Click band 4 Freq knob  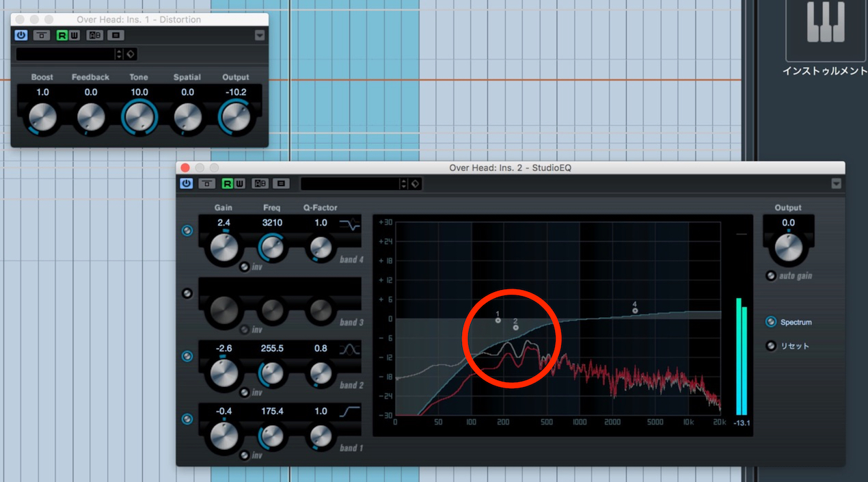pyautogui.click(x=272, y=247)
